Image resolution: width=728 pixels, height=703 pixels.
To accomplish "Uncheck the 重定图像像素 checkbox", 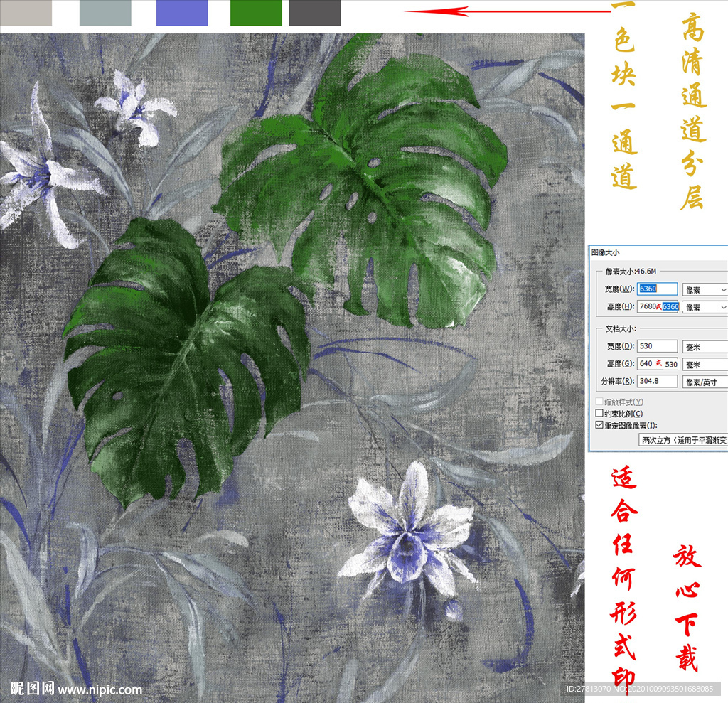I will (x=599, y=425).
